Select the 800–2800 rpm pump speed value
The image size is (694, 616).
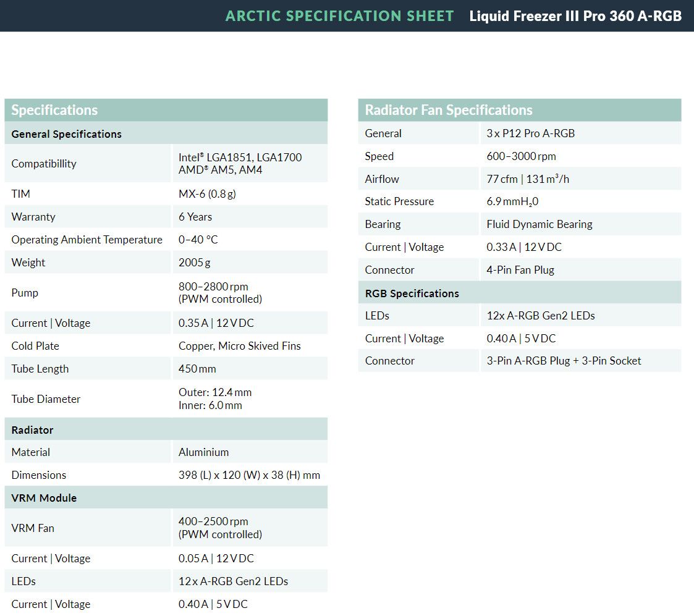213,287
